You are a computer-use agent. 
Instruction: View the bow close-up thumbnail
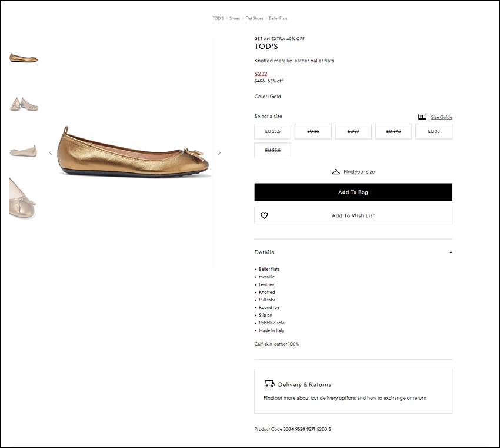pos(22,198)
